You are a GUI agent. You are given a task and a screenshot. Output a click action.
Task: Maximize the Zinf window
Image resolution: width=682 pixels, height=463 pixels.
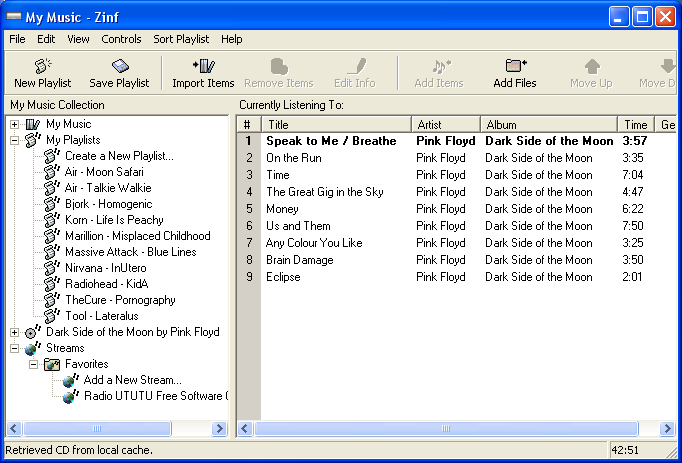[642, 17]
